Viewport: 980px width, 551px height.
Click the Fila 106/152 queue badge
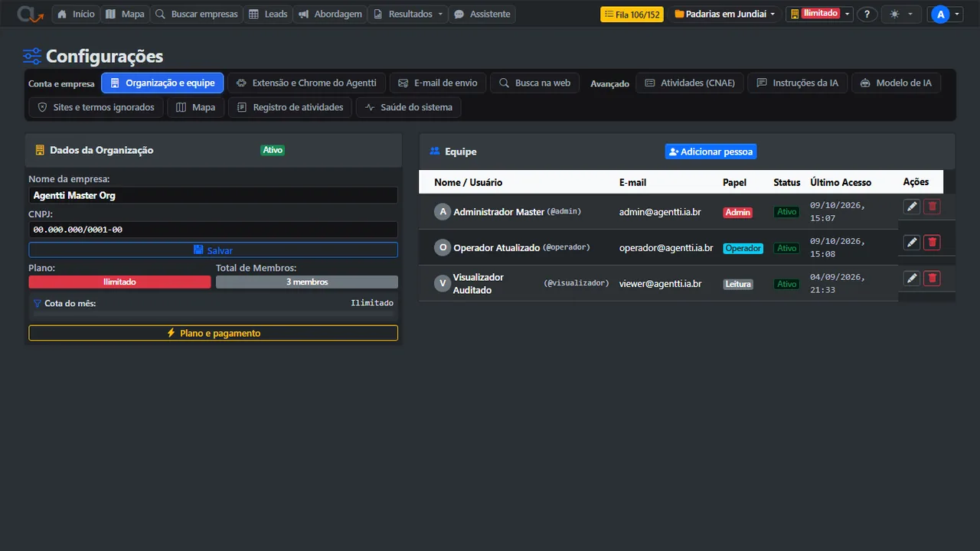click(x=632, y=14)
